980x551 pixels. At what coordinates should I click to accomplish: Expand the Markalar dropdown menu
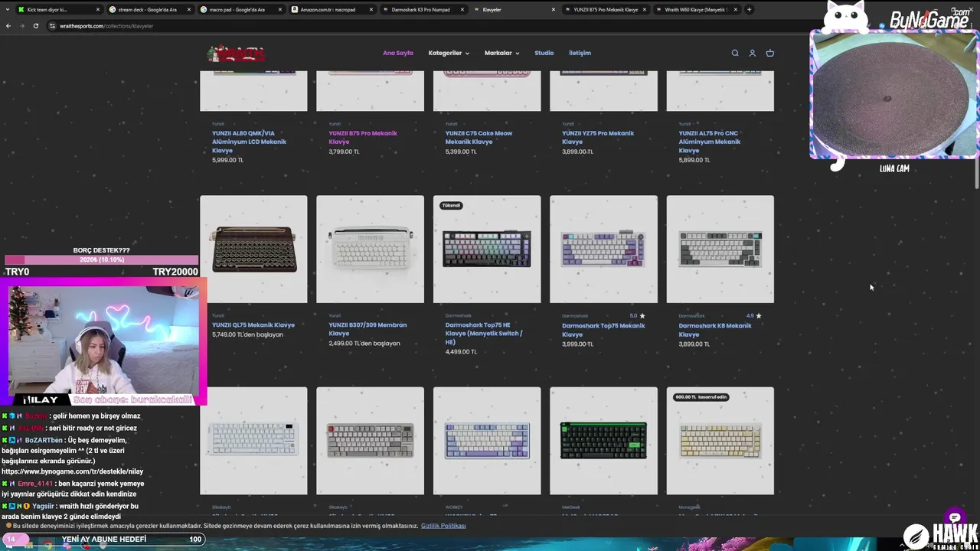click(x=501, y=53)
